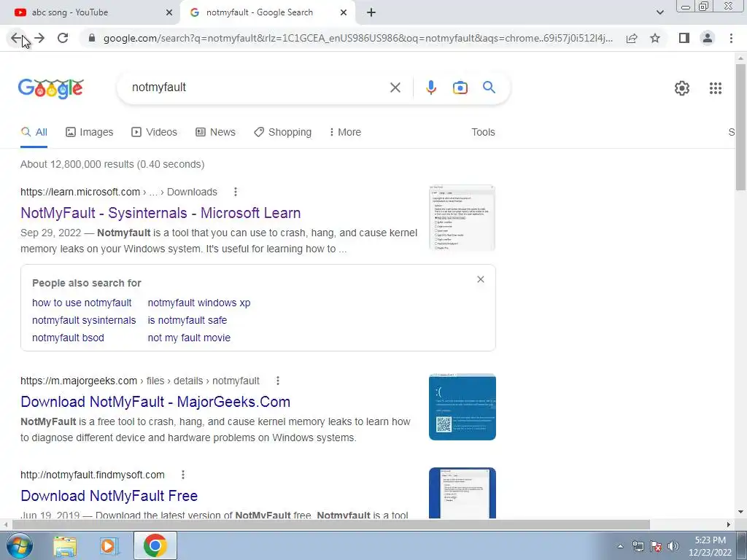The image size is (747, 560).
Task: Open NotMyFault Sysinternals Microsoft Learn link
Action: point(160,213)
